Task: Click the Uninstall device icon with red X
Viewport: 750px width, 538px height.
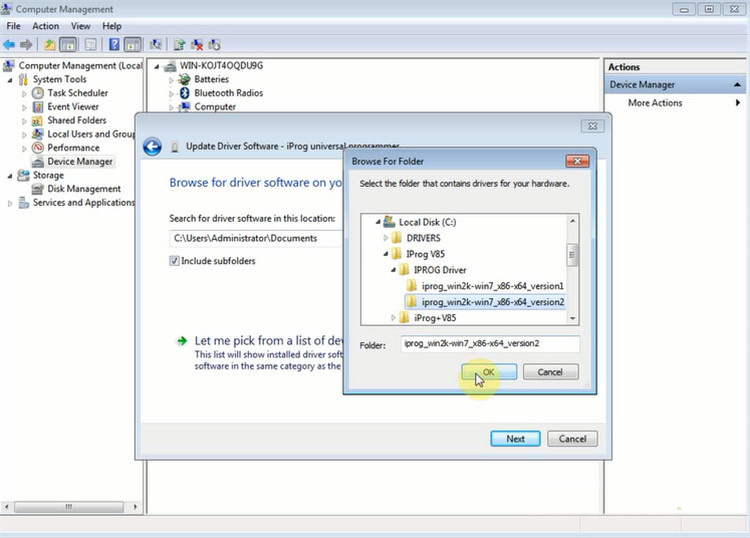Action: (197, 45)
